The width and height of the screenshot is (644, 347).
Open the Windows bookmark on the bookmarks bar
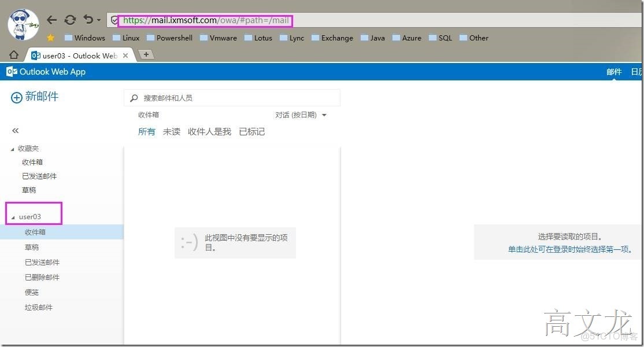click(90, 38)
